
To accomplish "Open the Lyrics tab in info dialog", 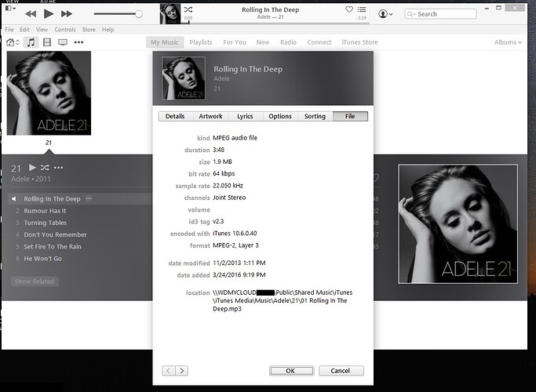I will point(245,117).
